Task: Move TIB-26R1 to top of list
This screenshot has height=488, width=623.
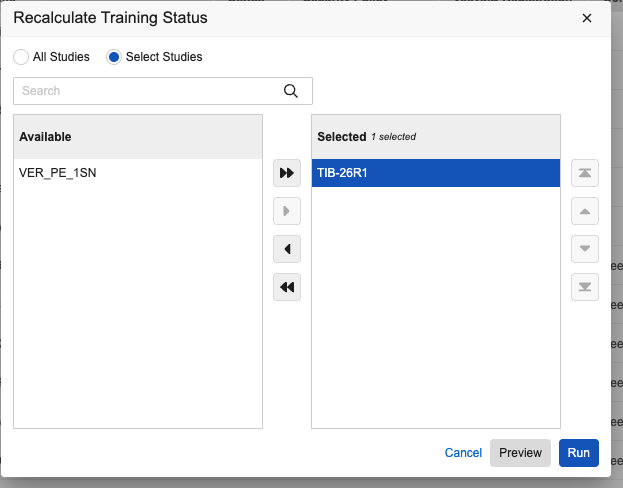Action: tap(584, 173)
